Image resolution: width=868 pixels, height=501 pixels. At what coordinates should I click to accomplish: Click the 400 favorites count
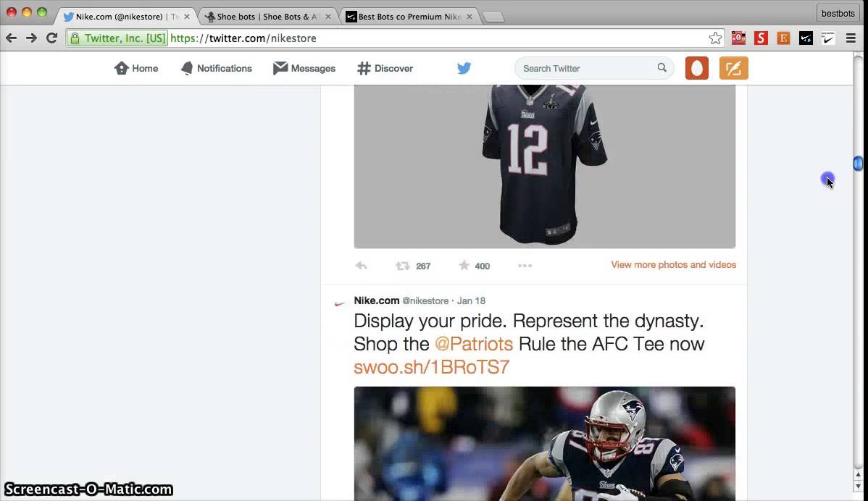482,266
